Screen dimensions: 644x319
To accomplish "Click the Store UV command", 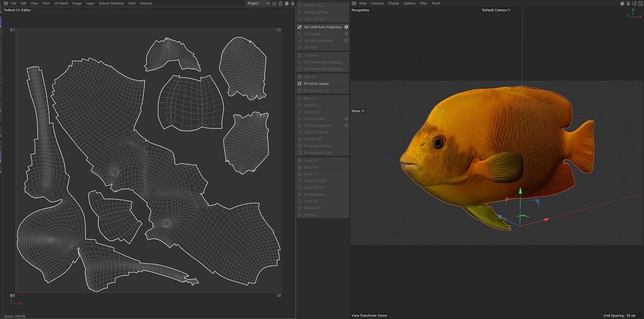I will (323, 201).
